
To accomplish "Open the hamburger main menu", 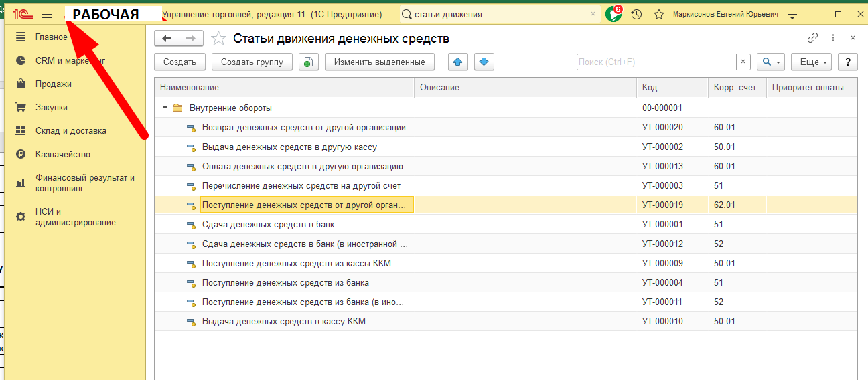I will pyautogui.click(x=47, y=14).
